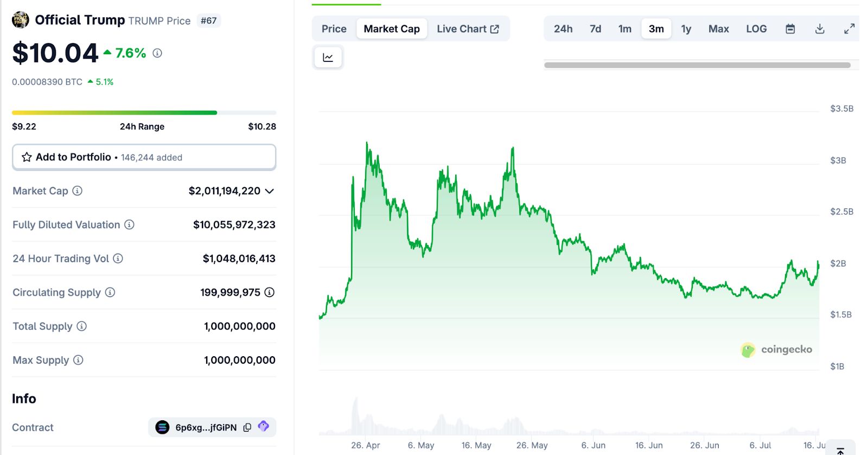Click the Max Supply 1,000,000,000 value
Screen dimensions: 868x455
[240, 360]
